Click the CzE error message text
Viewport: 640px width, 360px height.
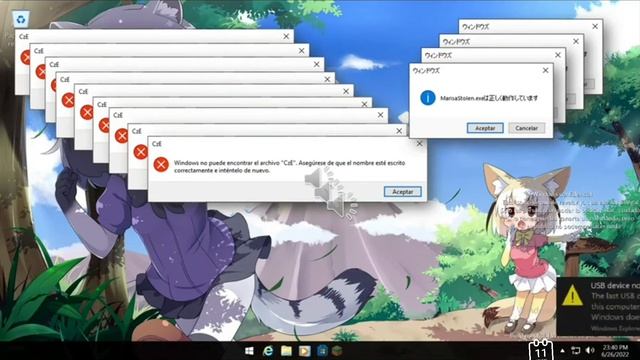click(x=289, y=167)
